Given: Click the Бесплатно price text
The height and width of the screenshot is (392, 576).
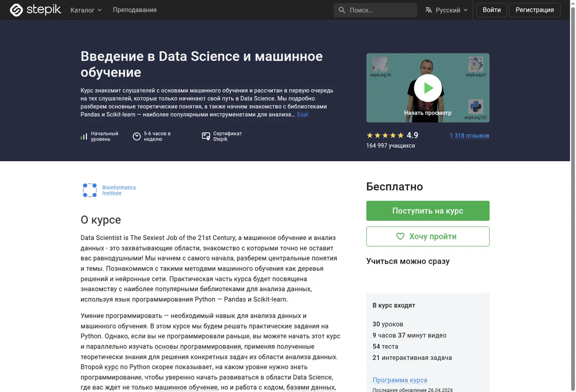Looking at the screenshot, I should coord(395,187).
